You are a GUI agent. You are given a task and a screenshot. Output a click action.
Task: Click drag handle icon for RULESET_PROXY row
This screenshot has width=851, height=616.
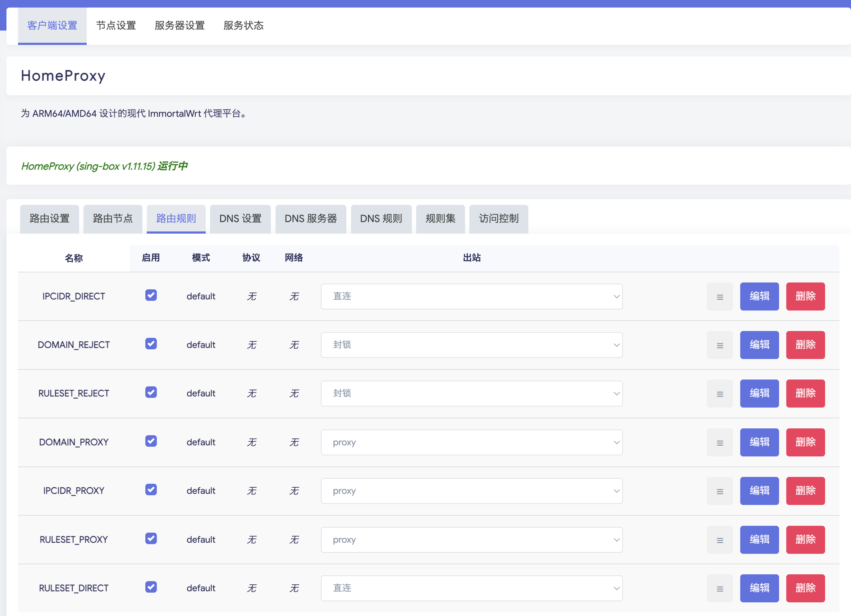[x=719, y=540]
